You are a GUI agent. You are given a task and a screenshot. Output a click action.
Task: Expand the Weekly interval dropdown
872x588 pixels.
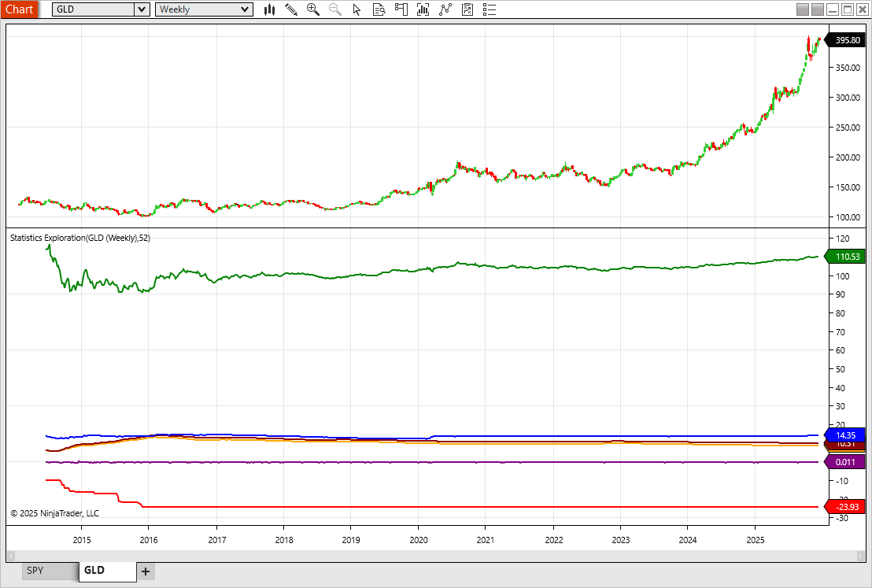pos(245,9)
